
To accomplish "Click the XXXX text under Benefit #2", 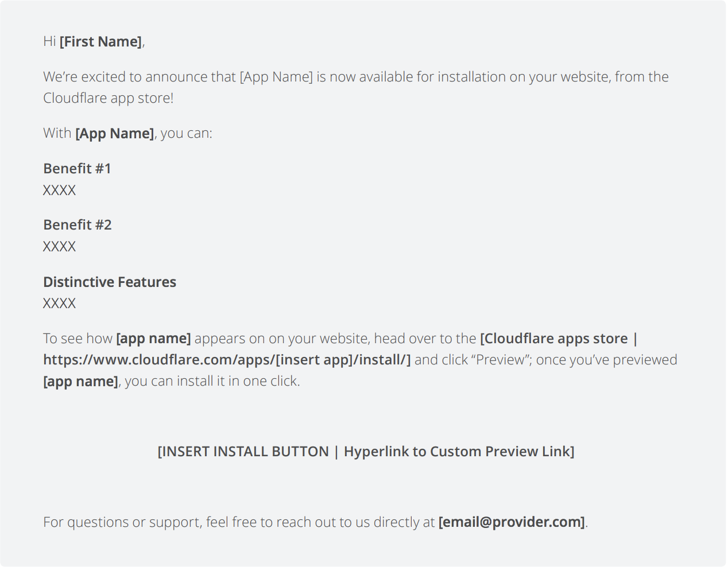I will point(60,246).
